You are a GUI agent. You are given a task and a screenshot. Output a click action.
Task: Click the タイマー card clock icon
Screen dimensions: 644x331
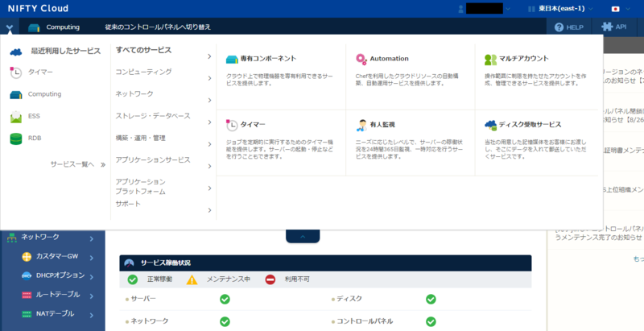(232, 125)
